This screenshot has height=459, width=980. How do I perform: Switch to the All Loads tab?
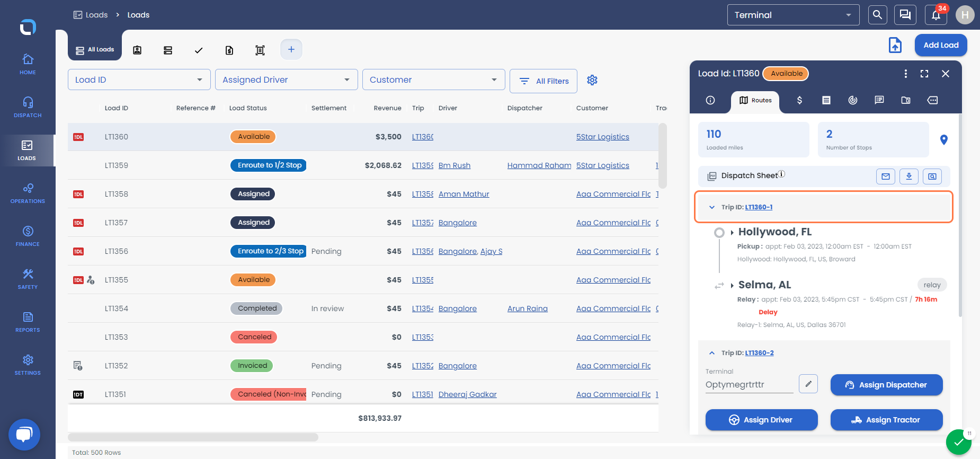[x=95, y=50]
